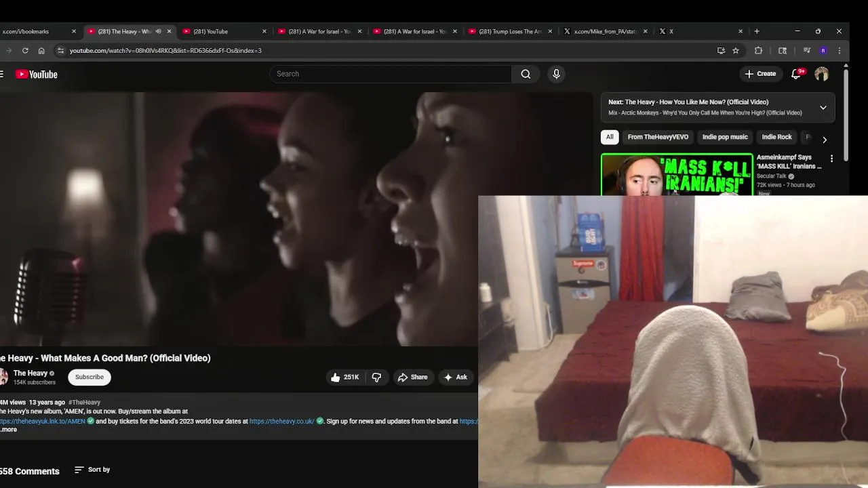The height and width of the screenshot is (488, 868).
Task: Select the From TheHeavyVEVO chip
Action: click(658, 137)
